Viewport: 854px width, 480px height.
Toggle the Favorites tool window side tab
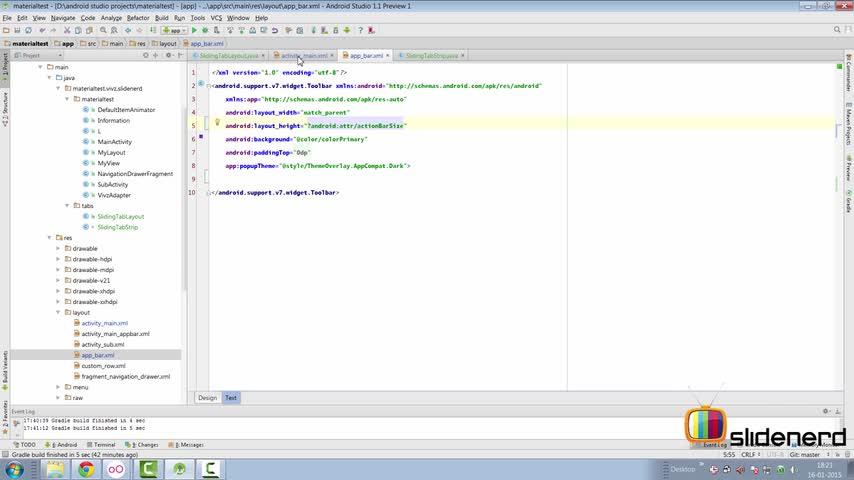tap(5, 418)
